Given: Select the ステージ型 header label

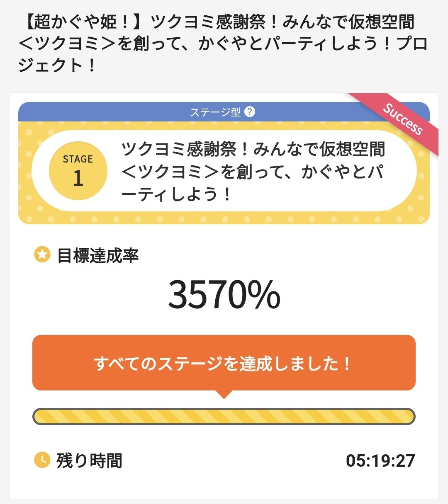Looking at the screenshot, I should 215,112.
